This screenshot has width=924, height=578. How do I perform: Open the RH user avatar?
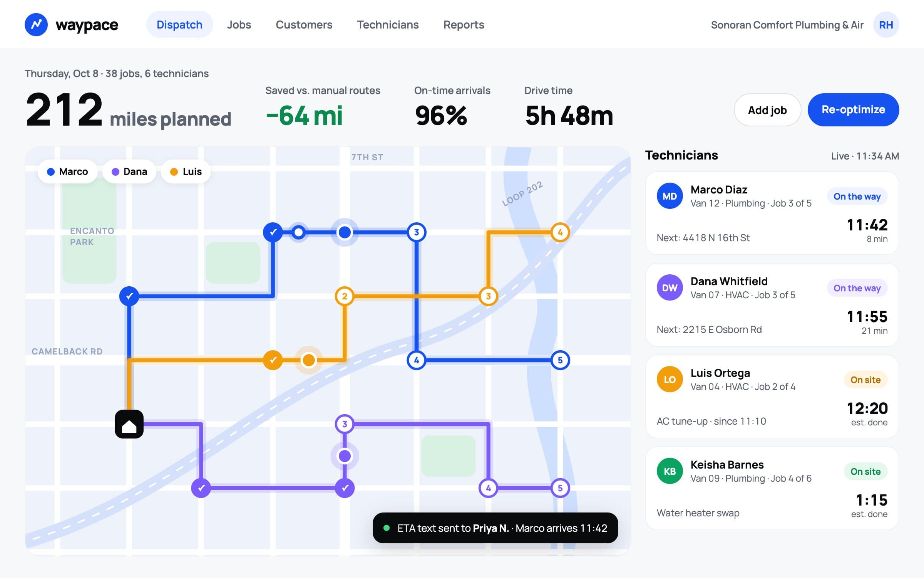(x=886, y=25)
